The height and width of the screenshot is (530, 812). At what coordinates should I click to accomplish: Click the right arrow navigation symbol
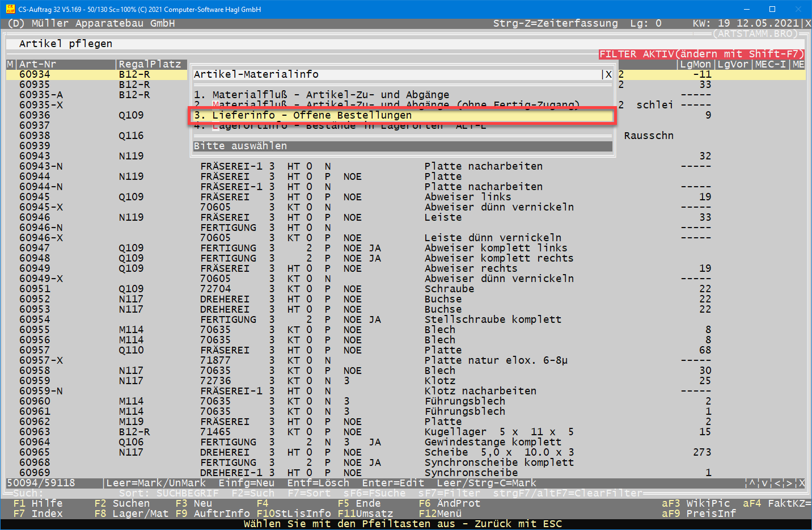(x=789, y=483)
